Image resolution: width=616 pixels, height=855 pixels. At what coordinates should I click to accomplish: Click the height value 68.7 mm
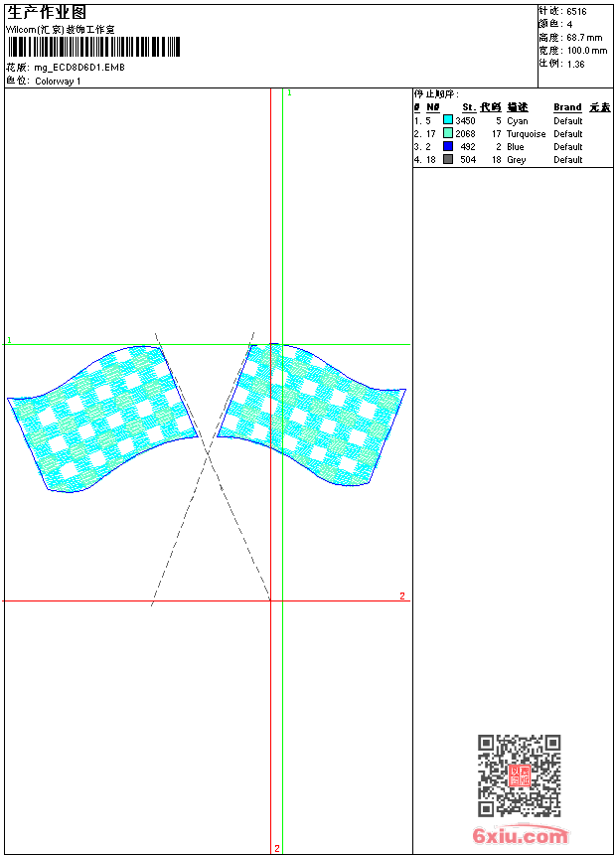point(584,37)
